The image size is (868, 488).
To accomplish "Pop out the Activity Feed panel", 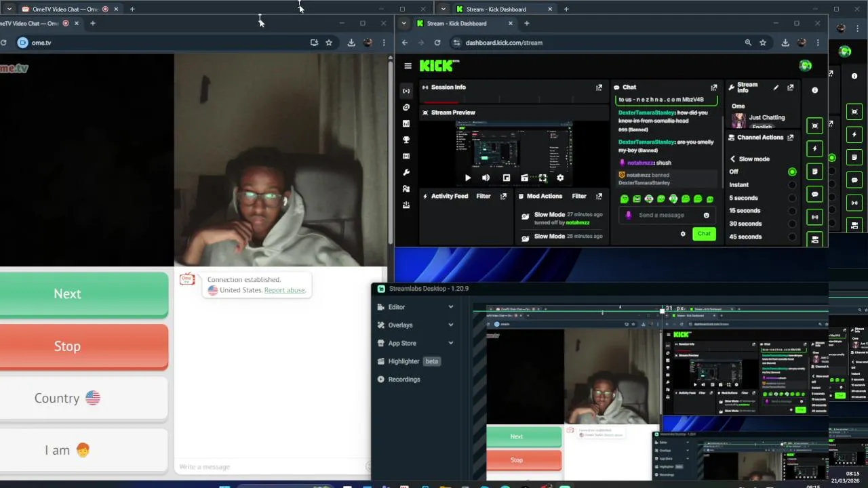I will point(503,197).
